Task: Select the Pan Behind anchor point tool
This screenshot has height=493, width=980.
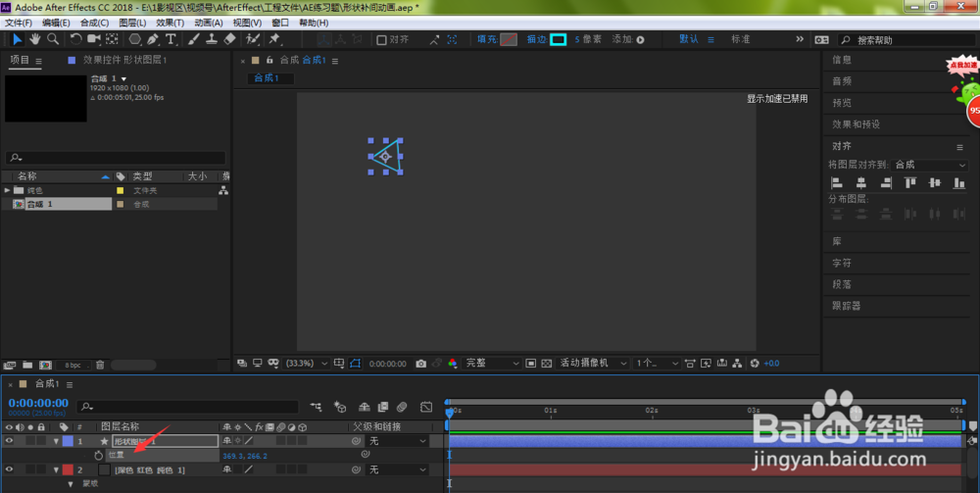Action: (x=112, y=39)
